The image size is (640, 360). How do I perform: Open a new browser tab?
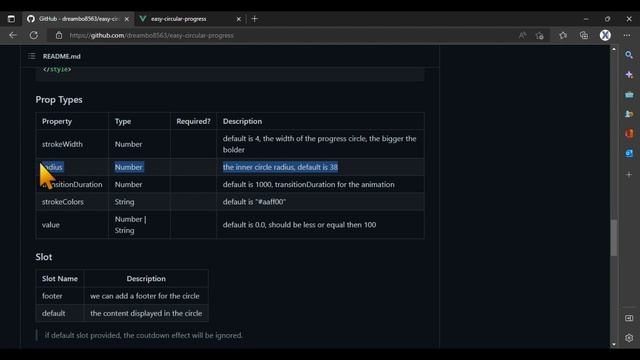255,19
